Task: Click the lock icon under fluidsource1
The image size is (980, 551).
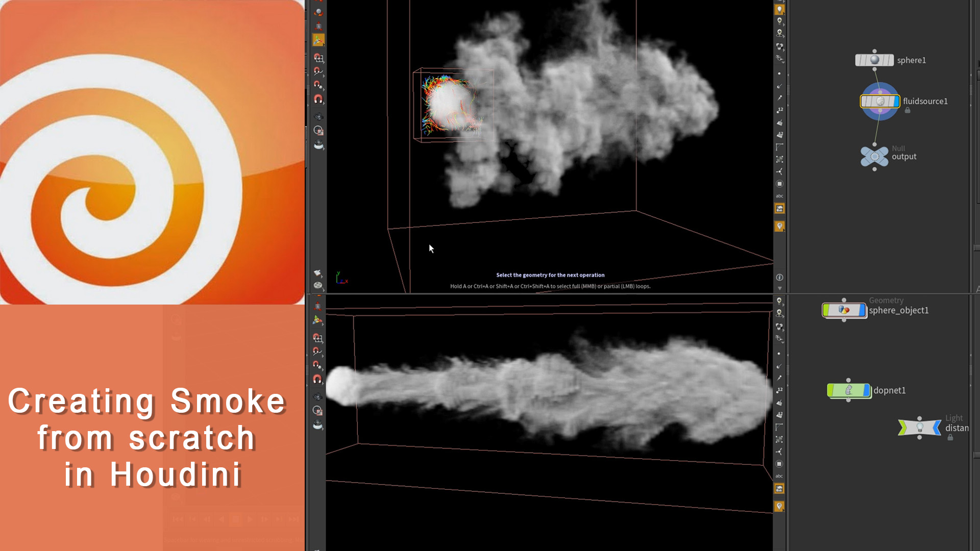Action: [908, 110]
